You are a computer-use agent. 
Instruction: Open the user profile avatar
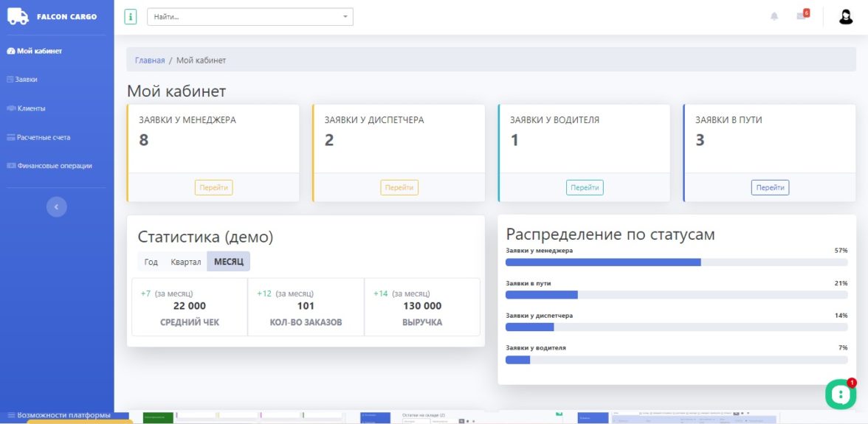(846, 16)
